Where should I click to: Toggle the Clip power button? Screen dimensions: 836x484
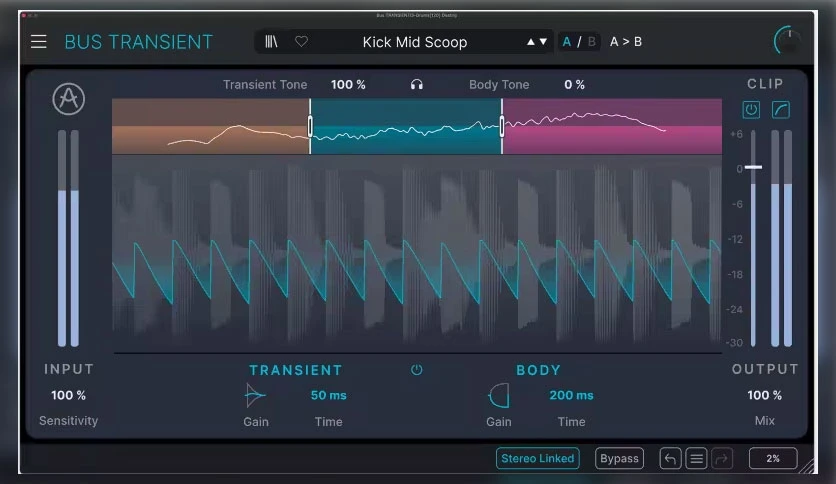(751, 110)
